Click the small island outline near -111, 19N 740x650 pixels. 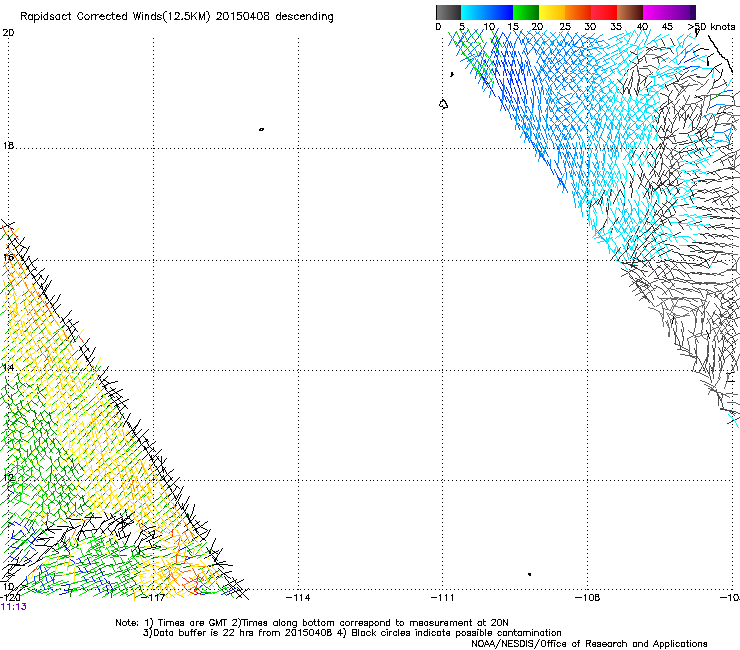point(443,104)
